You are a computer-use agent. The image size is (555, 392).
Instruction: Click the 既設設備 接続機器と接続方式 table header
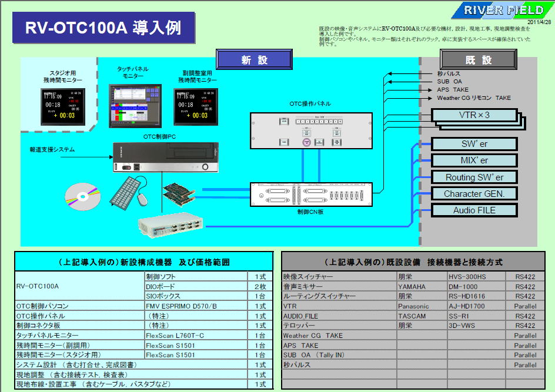(x=413, y=262)
